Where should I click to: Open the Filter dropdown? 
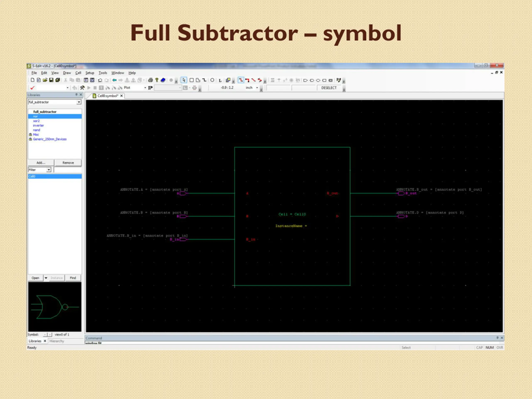pos(49,170)
